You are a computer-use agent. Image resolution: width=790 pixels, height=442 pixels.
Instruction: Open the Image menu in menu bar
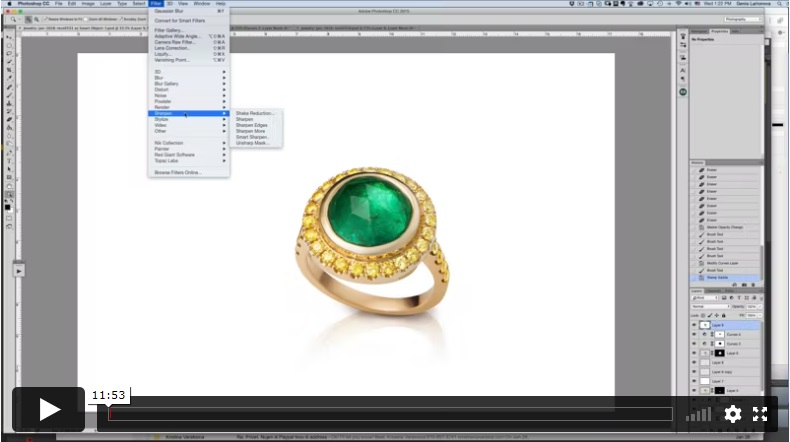[88, 4]
